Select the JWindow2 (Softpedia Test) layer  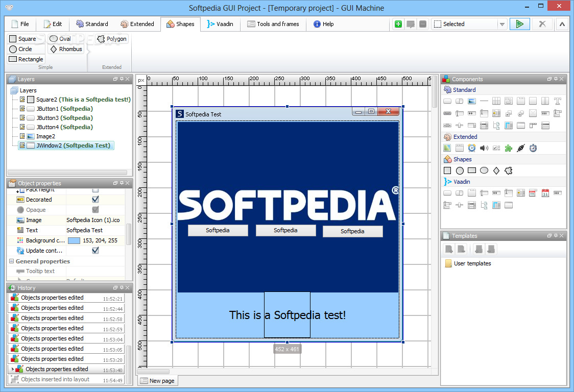click(x=66, y=145)
